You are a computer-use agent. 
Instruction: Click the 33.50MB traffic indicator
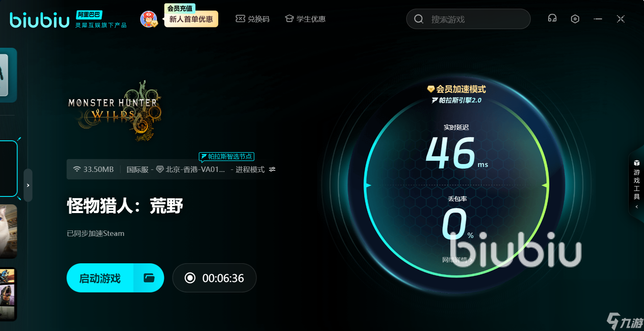pos(93,169)
